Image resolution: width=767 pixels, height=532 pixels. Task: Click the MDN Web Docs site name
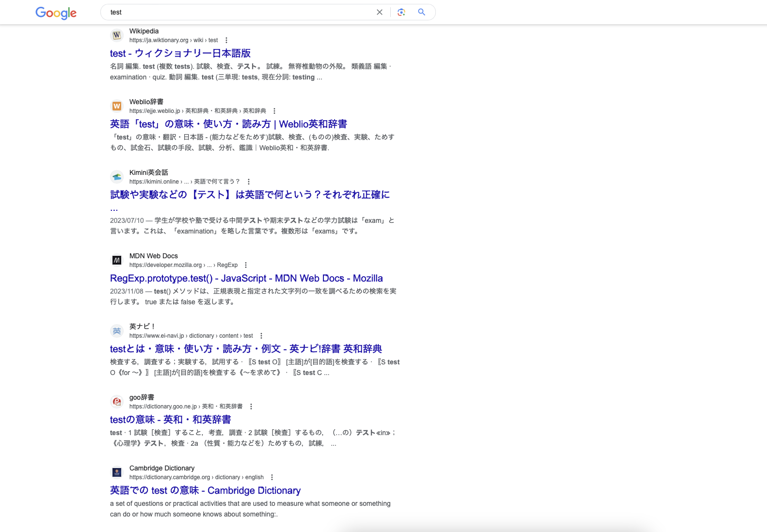(154, 256)
